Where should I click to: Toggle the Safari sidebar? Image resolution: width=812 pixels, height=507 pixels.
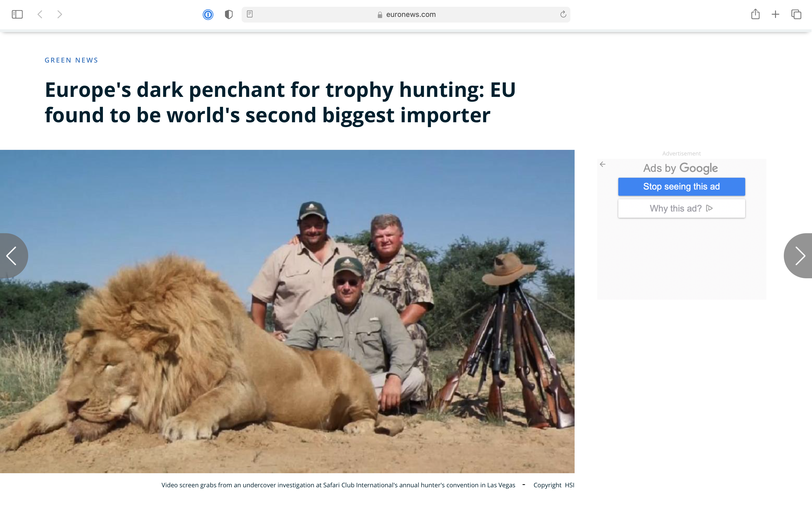click(x=17, y=14)
